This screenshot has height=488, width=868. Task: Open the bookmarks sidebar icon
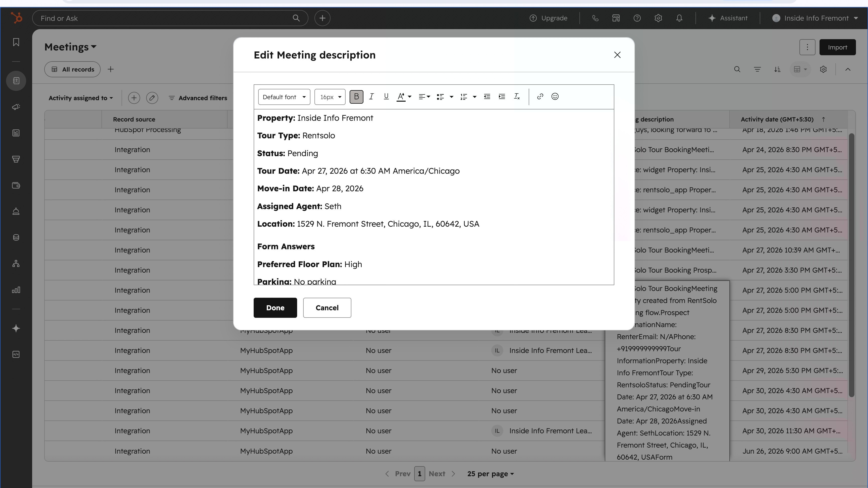pos(16,42)
